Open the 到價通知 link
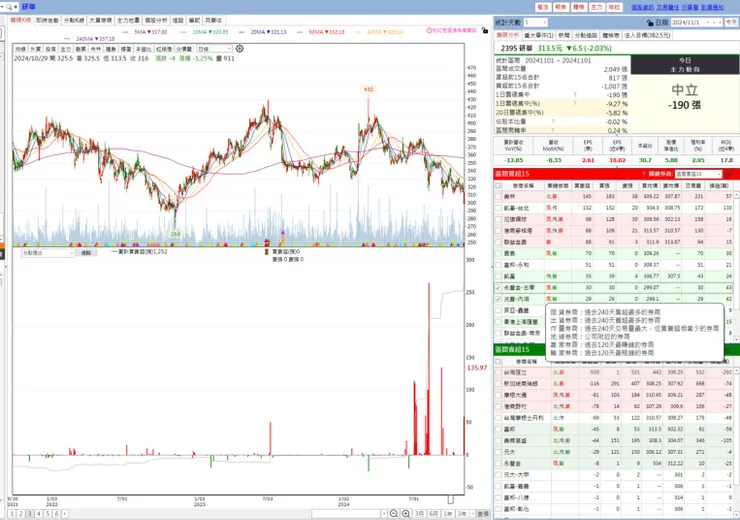Screen dimensions: 740x520 (x=712, y=7)
